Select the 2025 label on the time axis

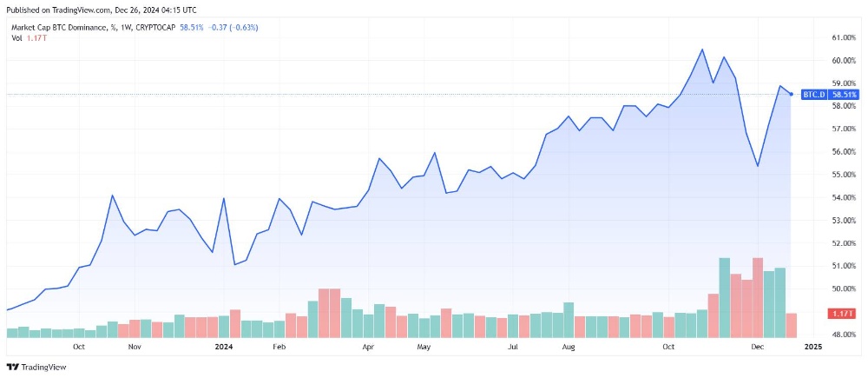813,347
